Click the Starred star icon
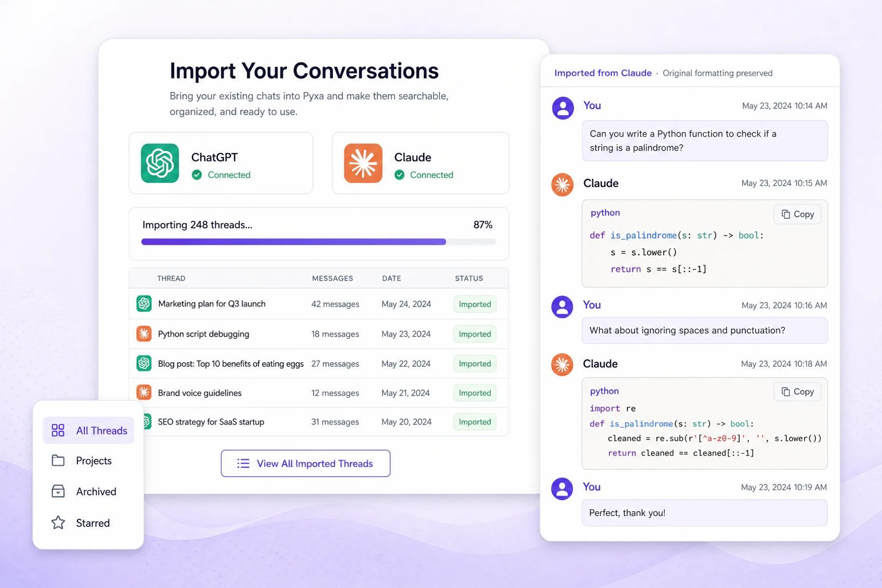This screenshot has height=588, width=882. [x=58, y=522]
